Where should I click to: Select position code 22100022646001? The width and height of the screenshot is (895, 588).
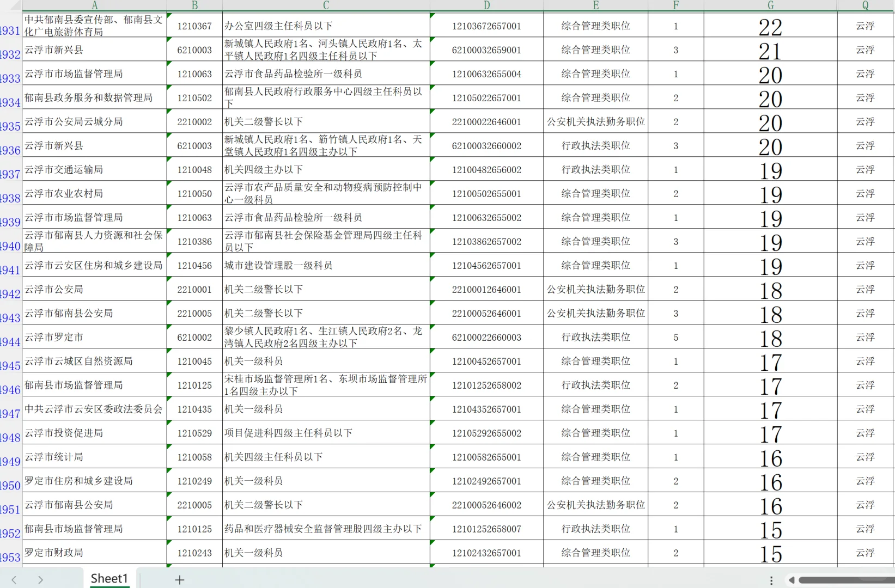[x=486, y=121]
